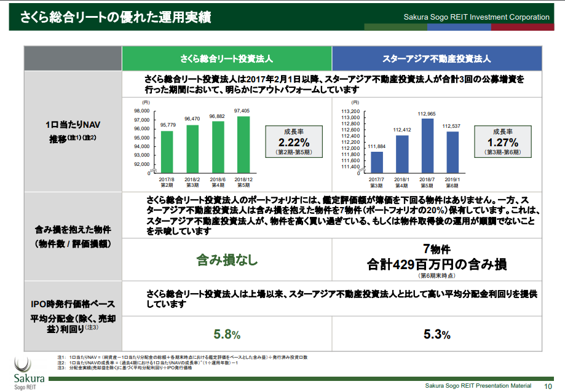Click y-axis value 113,200 on blue chart

[x=350, y=112]
